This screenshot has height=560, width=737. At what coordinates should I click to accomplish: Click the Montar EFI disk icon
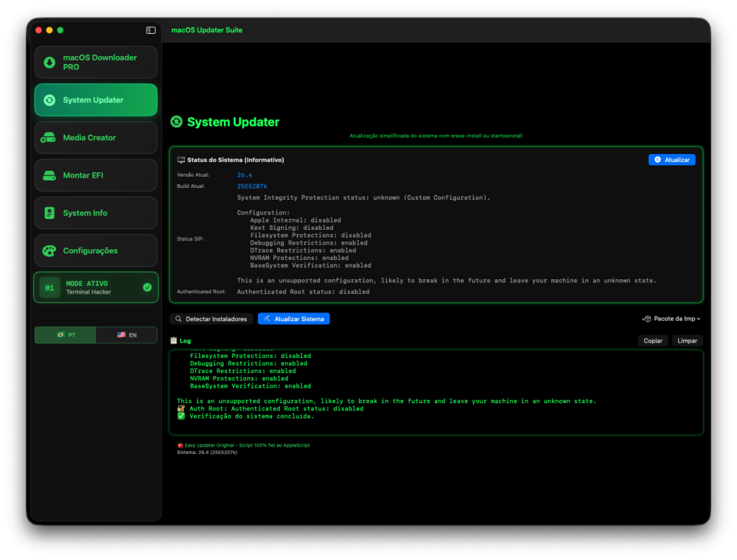click(49, 175)
